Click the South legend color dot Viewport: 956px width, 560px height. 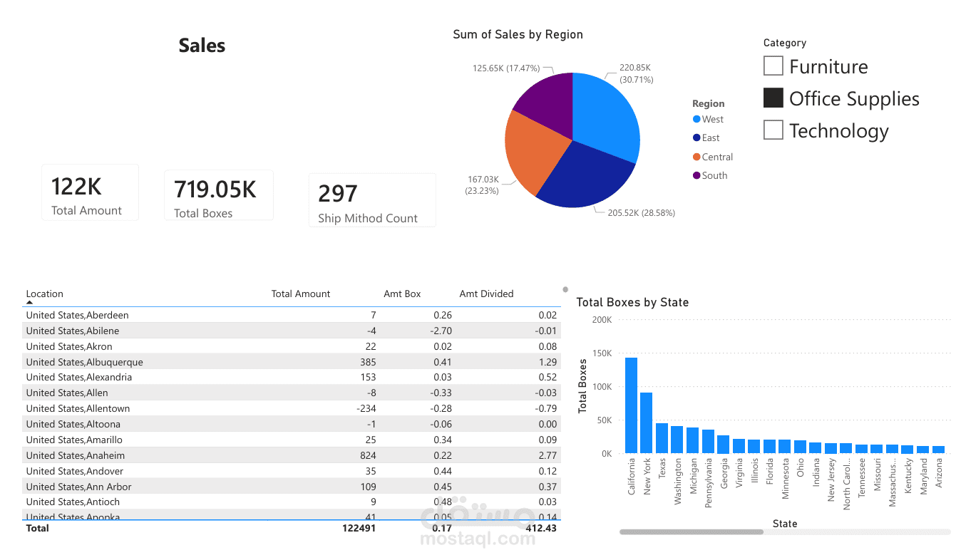(x=697, y=175)
